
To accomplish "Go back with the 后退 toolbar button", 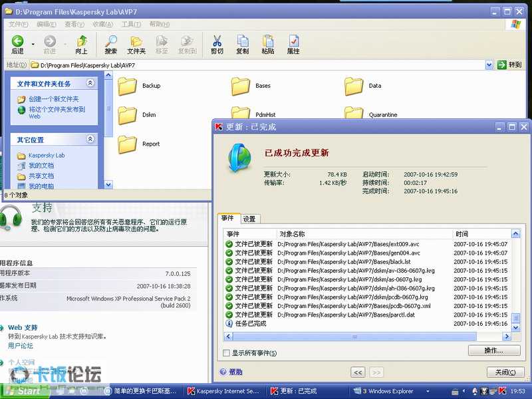I will 17,45.
